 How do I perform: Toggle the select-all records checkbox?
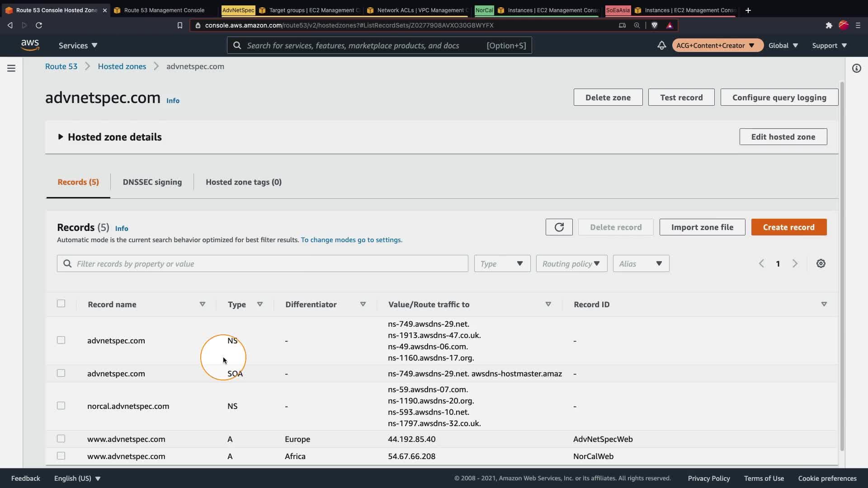point(61,304)
